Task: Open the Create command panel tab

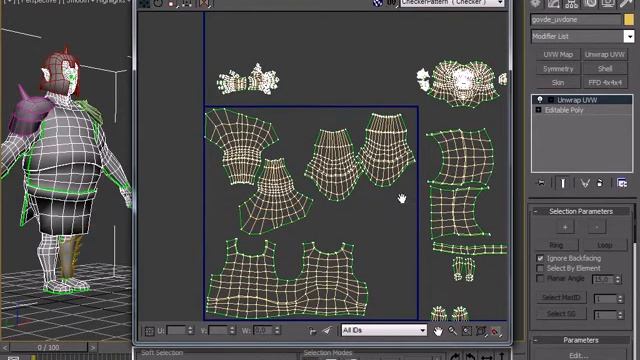Action: coord(536,3)
